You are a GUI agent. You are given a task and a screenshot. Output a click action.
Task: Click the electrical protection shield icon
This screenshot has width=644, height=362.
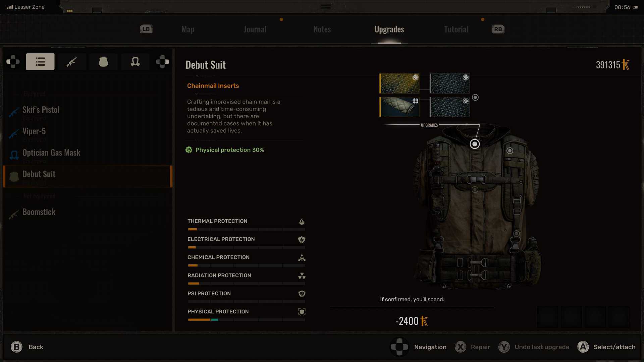(302, 240)
